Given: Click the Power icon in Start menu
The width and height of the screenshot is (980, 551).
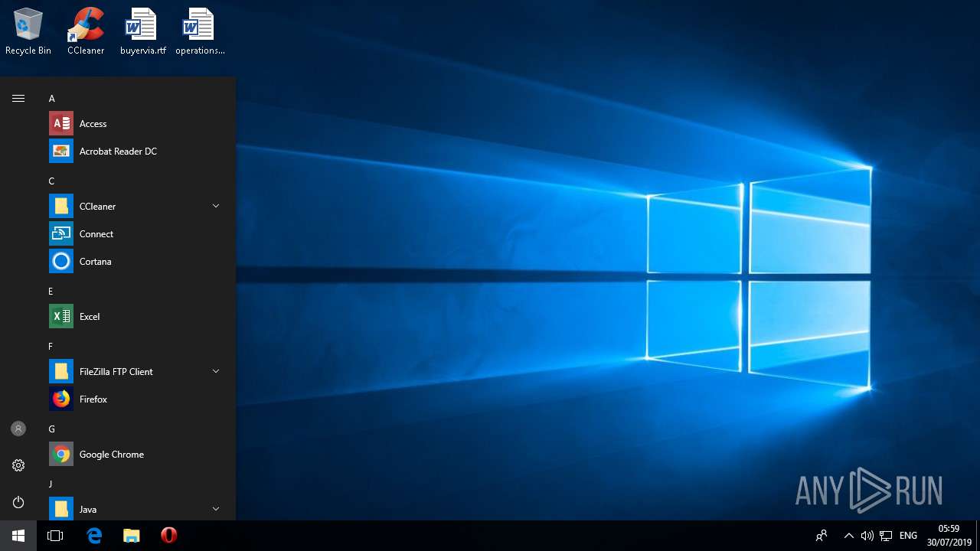Looking at the screenshot, I should [x=18, y=502].
